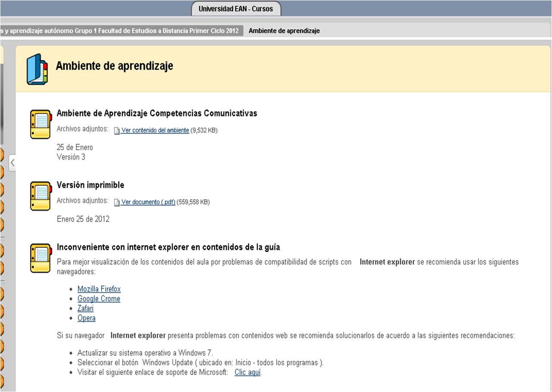
Task: Switch to Universidad EAN - Cursos tab
Action: [x=236, y=9]
